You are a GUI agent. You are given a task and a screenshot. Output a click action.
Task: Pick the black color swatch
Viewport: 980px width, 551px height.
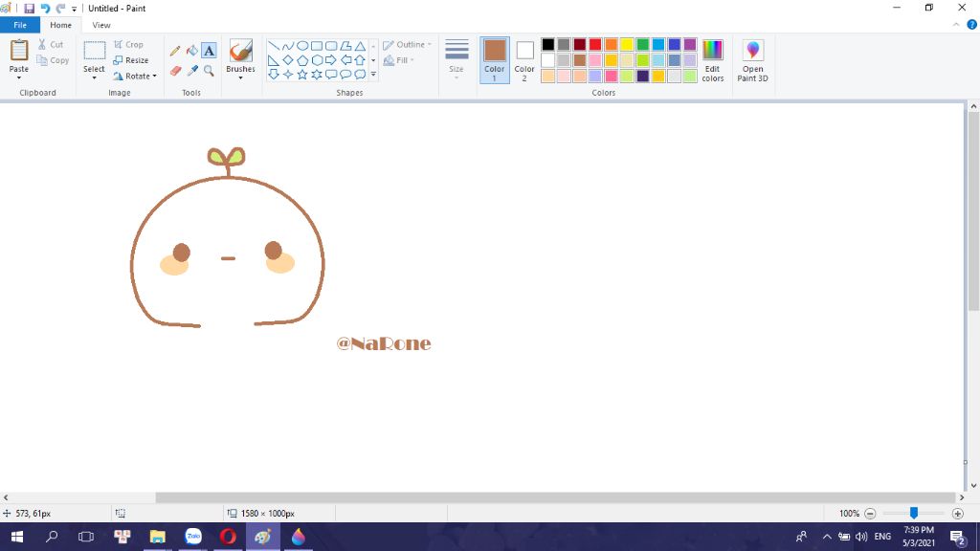point(548,44)
